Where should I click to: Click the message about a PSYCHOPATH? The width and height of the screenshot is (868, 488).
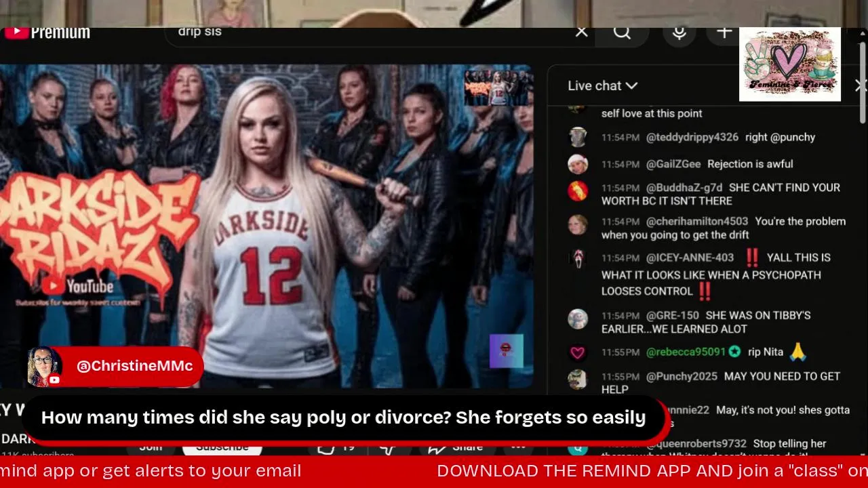[716, 274]
